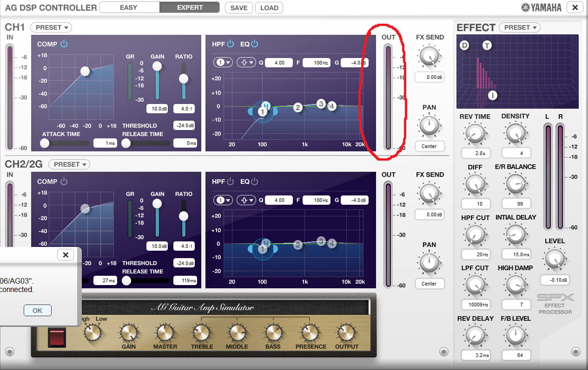This screenshot has height=370, width=588.
Task: Click CH1 ATTACK TIME slider handle
Action: pos(45,143)
